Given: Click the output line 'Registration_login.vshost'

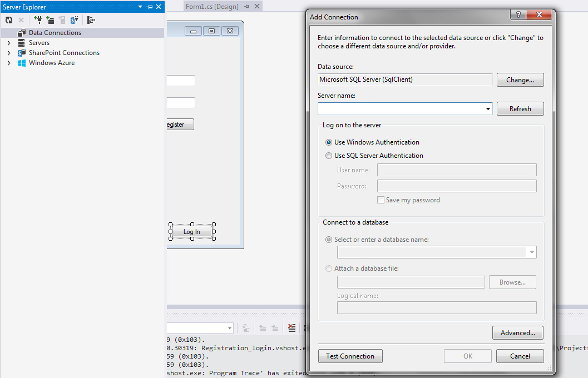Looking at the screenshot, I should [236, 348].
